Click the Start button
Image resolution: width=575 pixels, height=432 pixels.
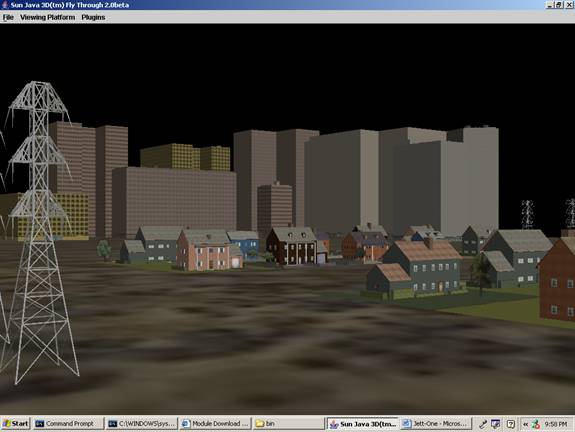(15, 424)
